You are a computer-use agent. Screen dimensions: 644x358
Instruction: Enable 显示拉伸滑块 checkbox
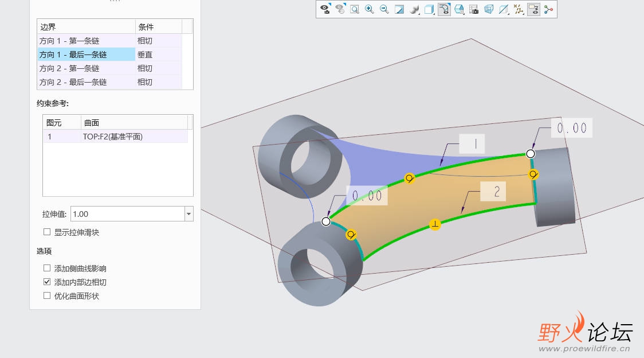coord(47,232)
